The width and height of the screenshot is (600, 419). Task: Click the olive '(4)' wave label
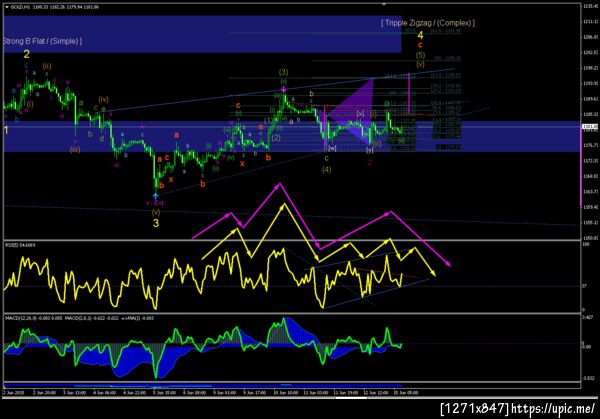[x=326, y=170]
